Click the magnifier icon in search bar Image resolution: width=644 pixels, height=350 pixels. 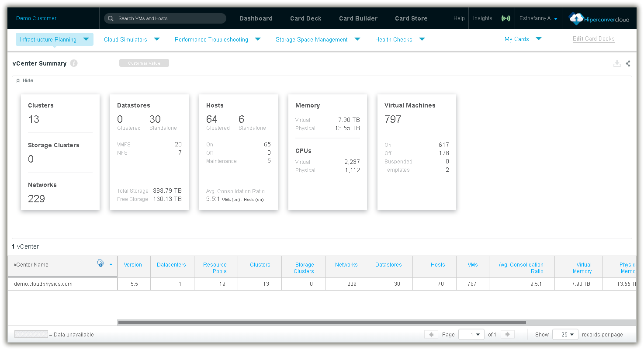[x=111, y=18]
